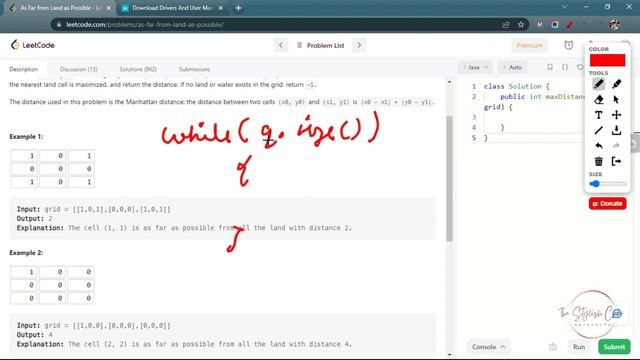Open the timer alarm clock icon
Viewport: 640px width, 360px height.
569,45
